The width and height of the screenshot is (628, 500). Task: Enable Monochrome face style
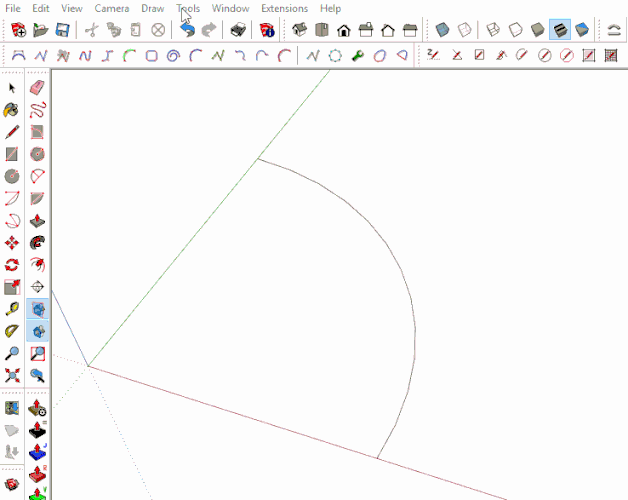[x=582, y=30]
